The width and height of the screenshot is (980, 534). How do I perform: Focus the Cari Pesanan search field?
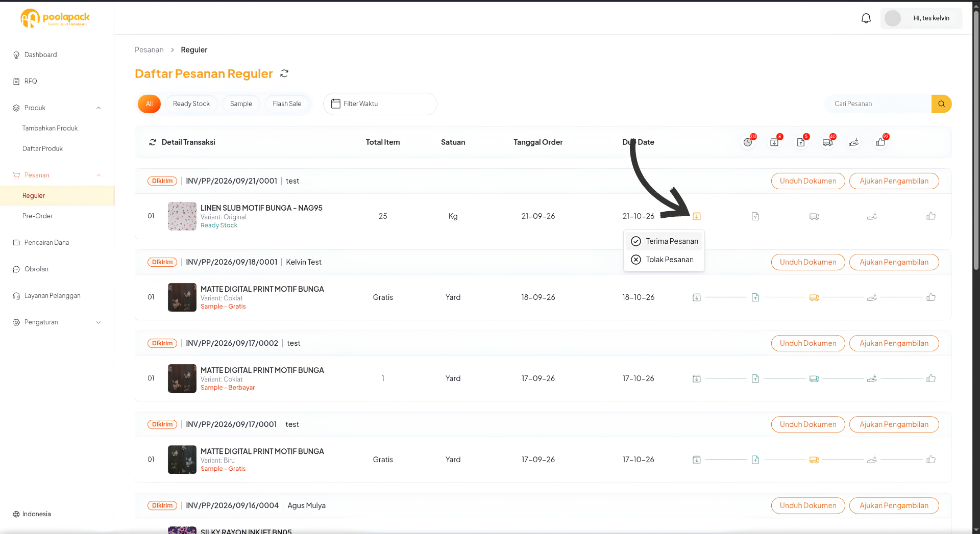[x=878, y=104]
